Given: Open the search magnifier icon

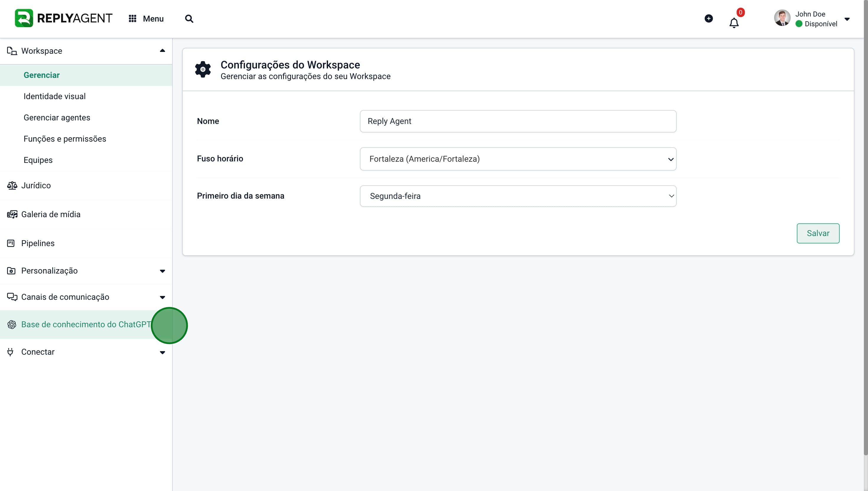Looking at the screenshot, I should tap(189, 19).
